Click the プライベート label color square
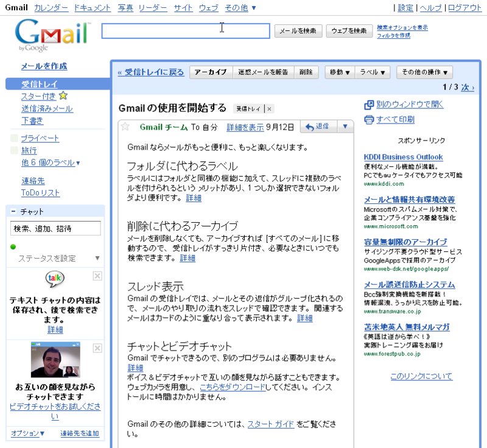 [x=14, y=138]
